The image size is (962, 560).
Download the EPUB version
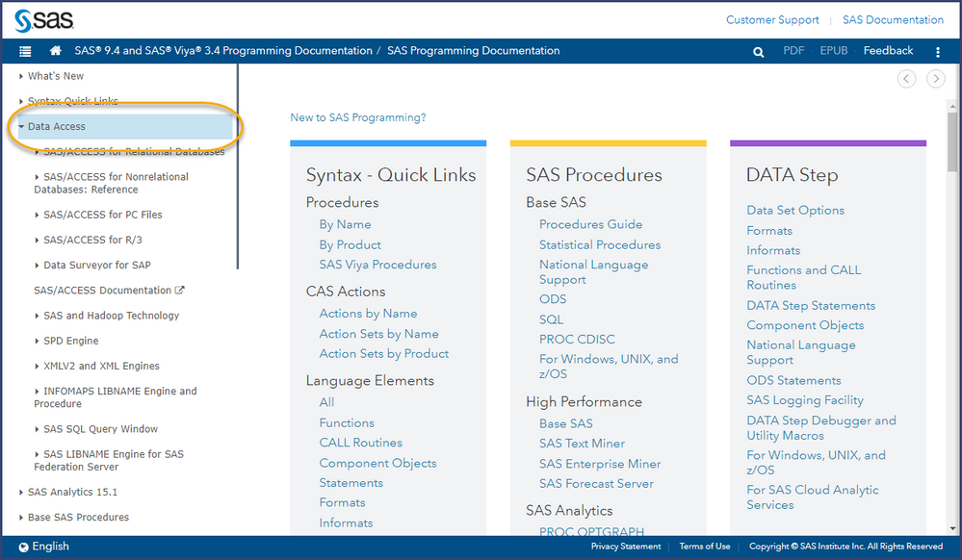pos(833,51)
